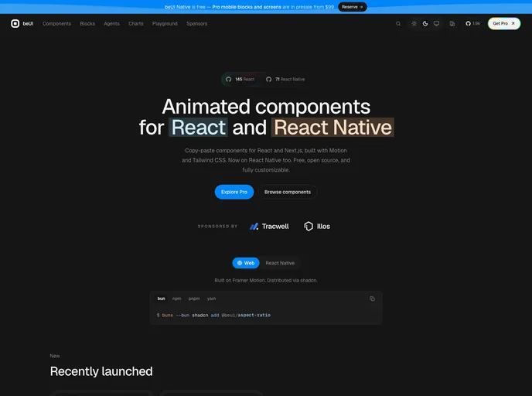Screen dimensions: 532x396
Task: Click the React highlighted headline word
Action: click(198, 128)
